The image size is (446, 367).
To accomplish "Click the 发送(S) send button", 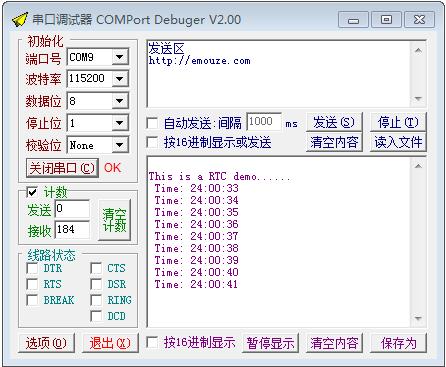I will click(334, 122).
